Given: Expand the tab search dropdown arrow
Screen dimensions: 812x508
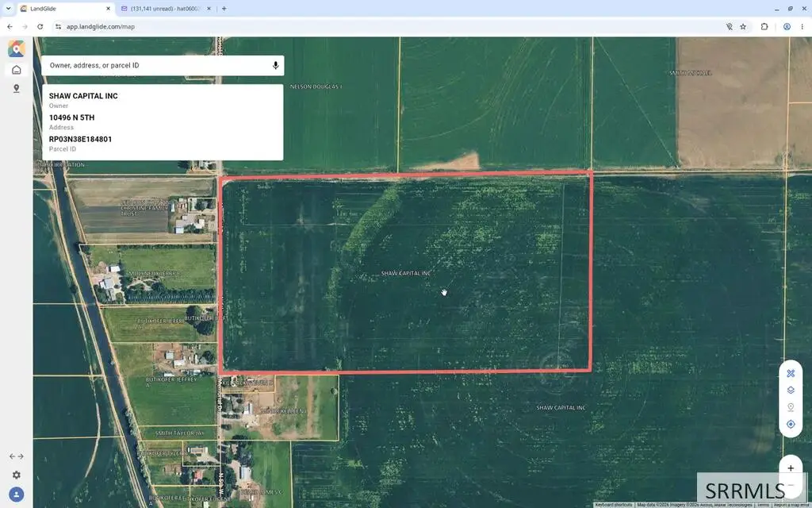Looking at the screenshot, I should [x=8, y=9].
